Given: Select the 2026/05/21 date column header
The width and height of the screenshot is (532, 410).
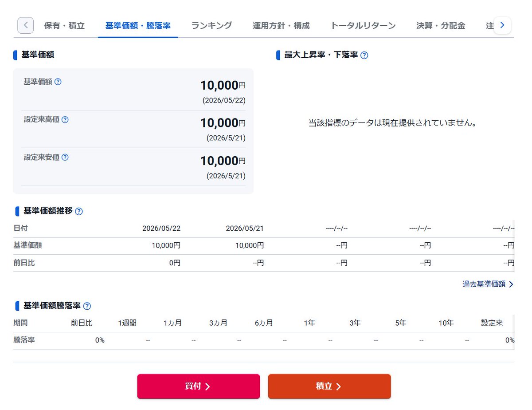Looking at the screenshot, I should coord(245,229).
